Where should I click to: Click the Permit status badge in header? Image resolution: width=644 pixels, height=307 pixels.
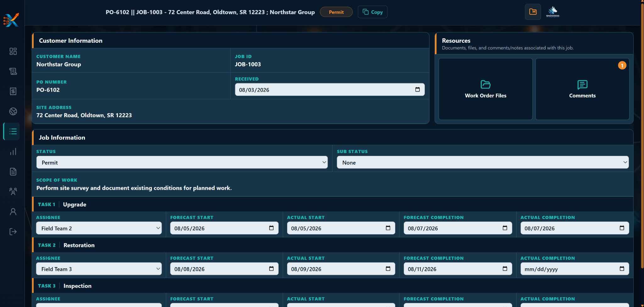[336, 12]
